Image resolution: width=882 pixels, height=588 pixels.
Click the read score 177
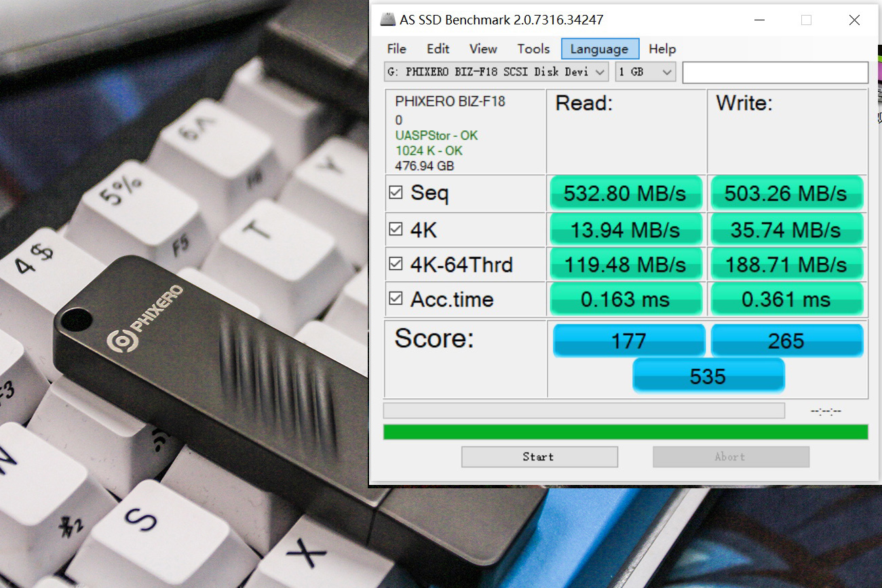point(629,340)
